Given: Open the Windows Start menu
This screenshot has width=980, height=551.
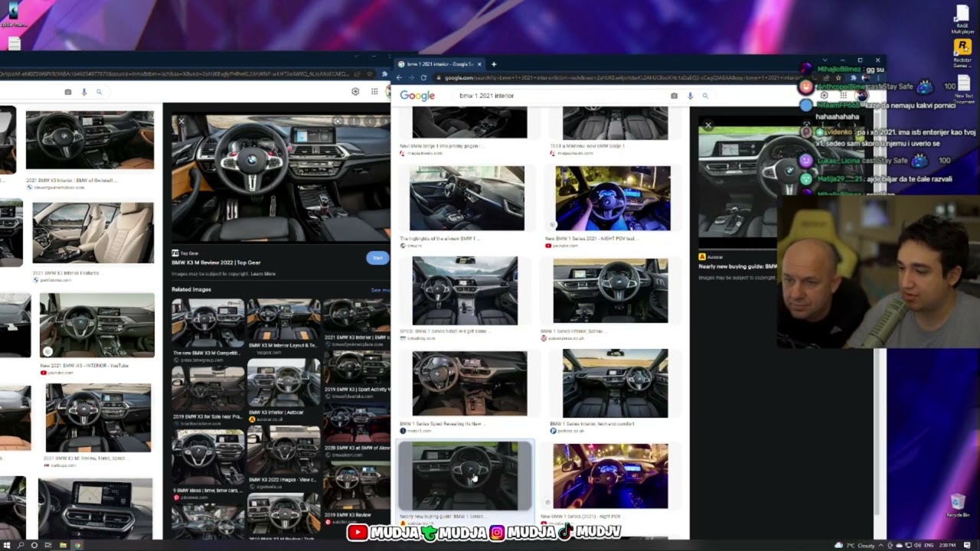Looking at the screenshot, I should [x=6, y=545].
